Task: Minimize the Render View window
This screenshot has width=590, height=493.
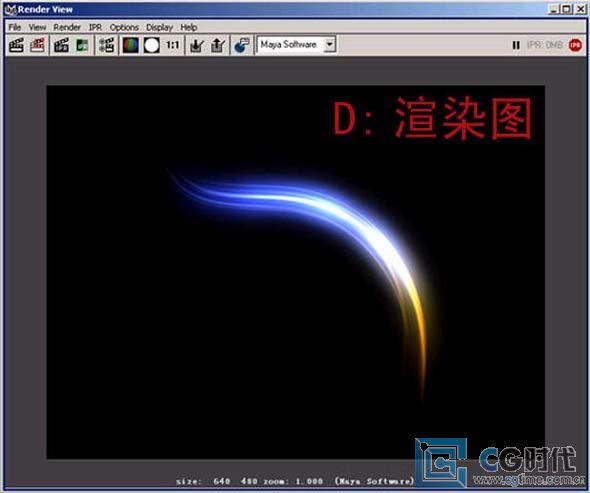Action: tap(553, 9)
